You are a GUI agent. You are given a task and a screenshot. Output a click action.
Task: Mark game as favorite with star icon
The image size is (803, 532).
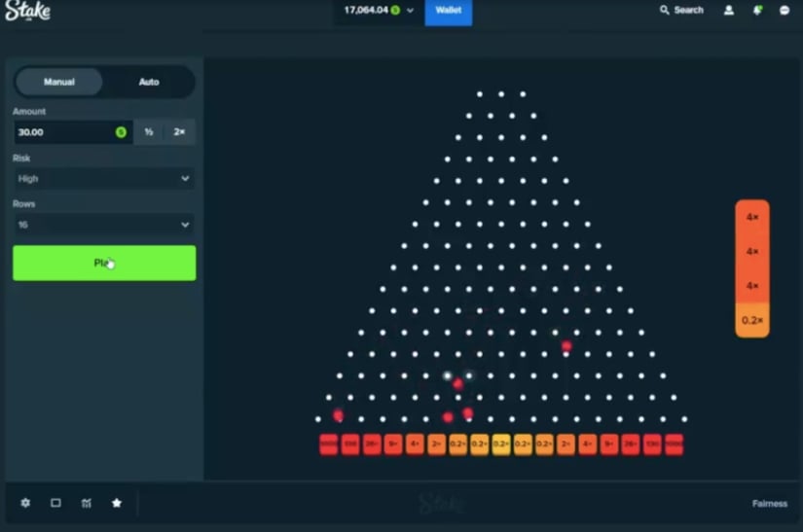point(117,503)
